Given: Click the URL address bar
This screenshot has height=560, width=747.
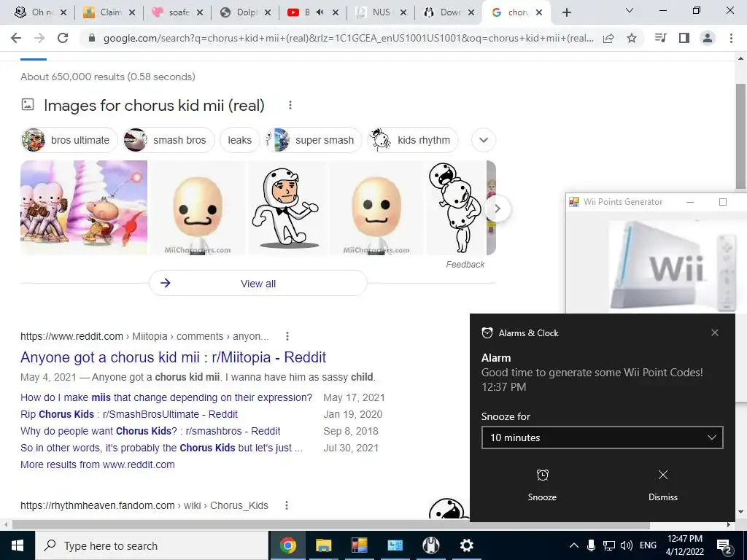Looking at the screenshot, I should tap(348, 39).
